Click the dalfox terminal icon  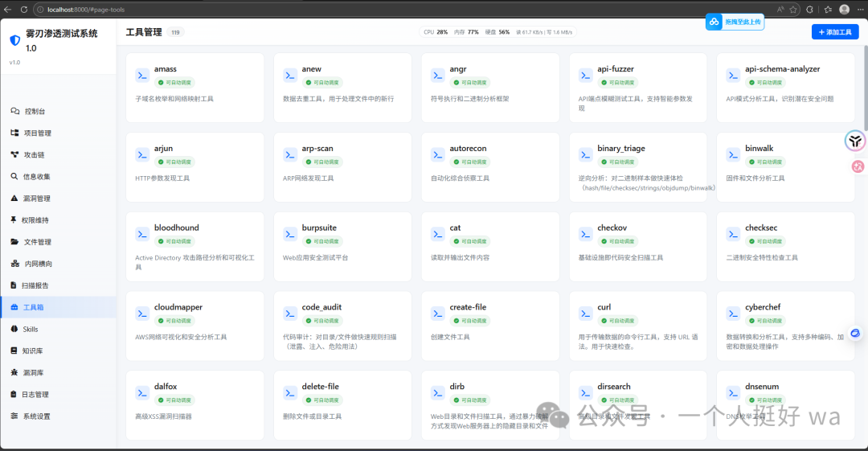coord(142,393)
